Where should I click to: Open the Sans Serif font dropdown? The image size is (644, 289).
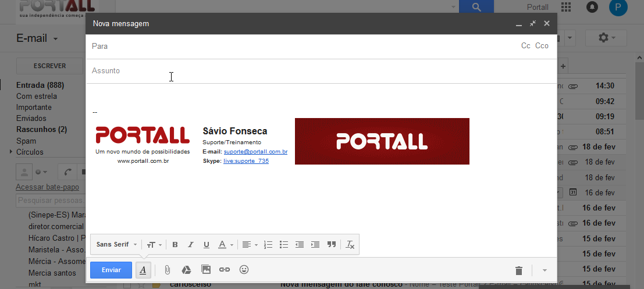[x=117, y=245]
